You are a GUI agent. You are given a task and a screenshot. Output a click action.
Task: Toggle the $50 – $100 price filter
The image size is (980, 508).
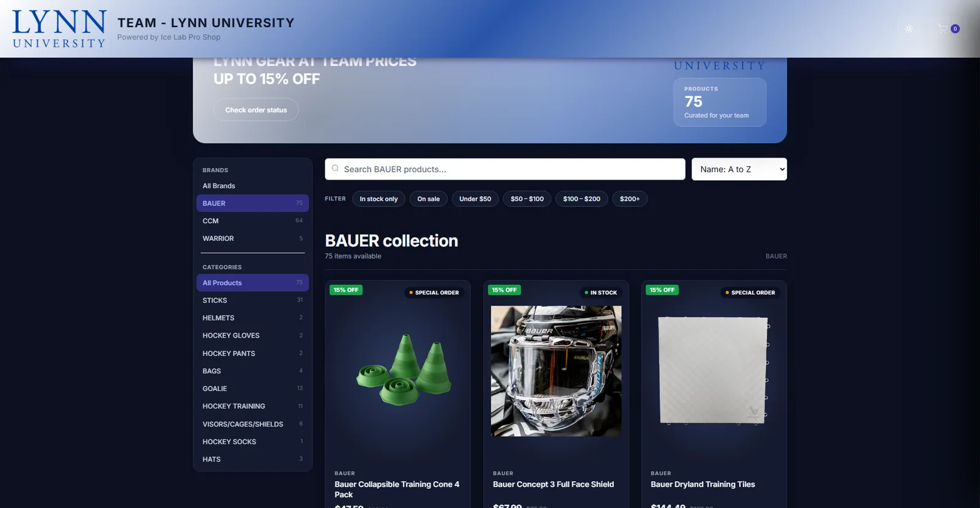527,199
